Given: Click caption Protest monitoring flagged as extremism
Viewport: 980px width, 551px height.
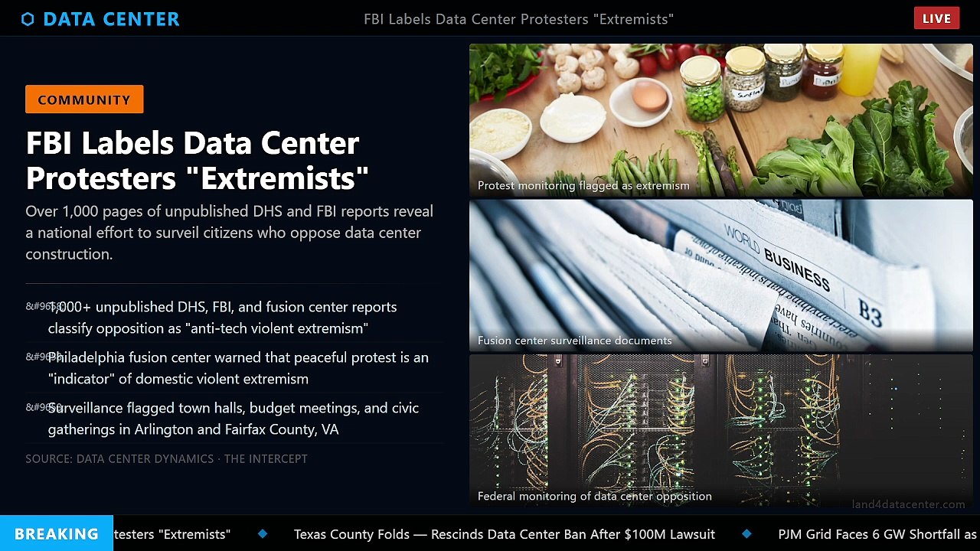Looking at the screenshot, I should 583,185.
